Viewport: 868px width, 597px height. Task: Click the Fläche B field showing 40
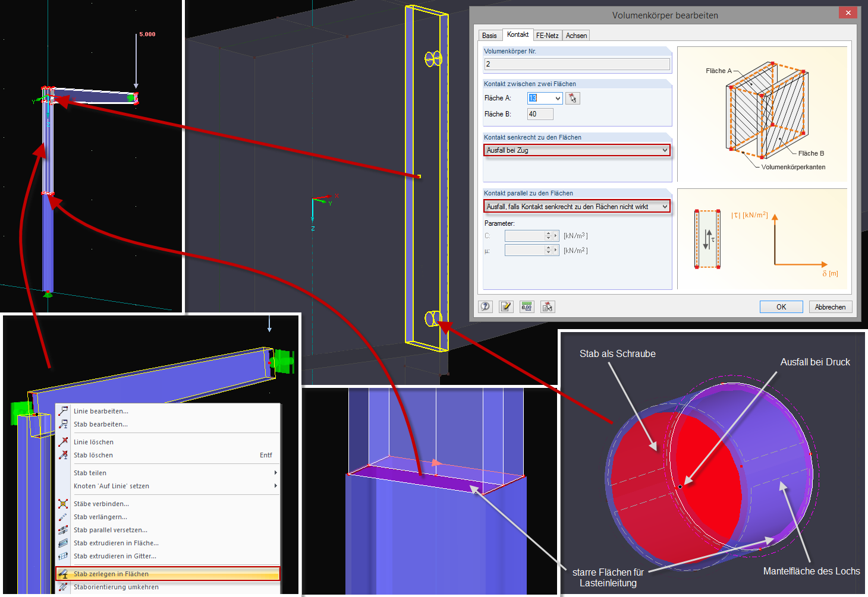[x=540, y=114]
